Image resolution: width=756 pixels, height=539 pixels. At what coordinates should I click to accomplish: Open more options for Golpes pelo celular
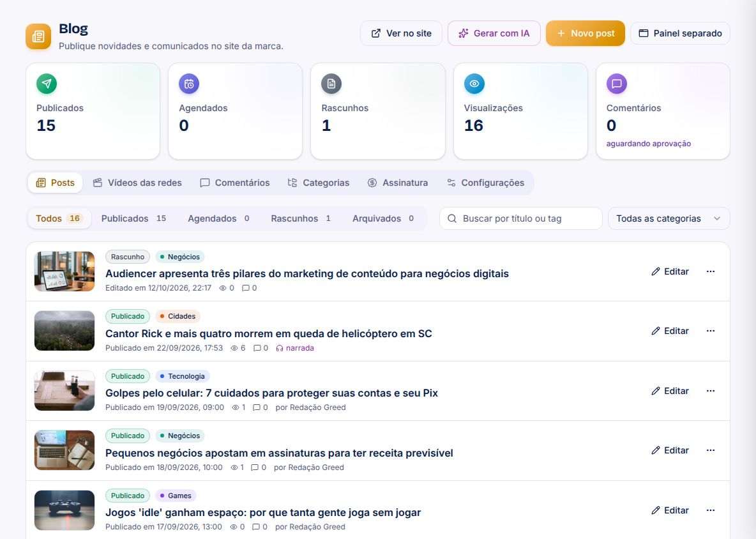(711, 390)
